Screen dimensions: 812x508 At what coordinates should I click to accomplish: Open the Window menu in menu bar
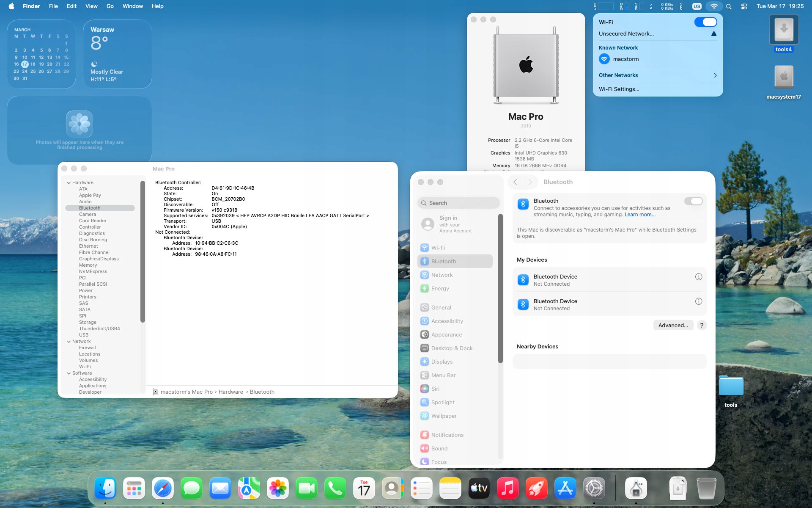132,6
